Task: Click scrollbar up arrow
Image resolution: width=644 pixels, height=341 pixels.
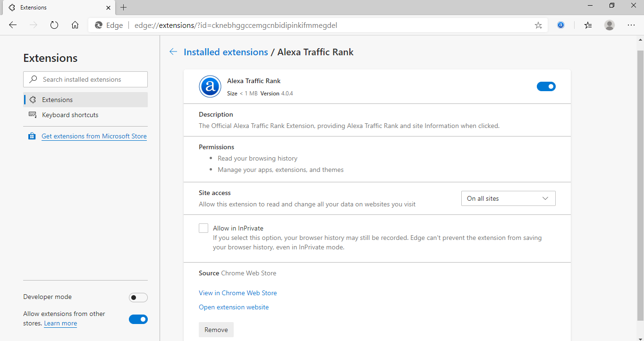Action: [x=640, y=39]
